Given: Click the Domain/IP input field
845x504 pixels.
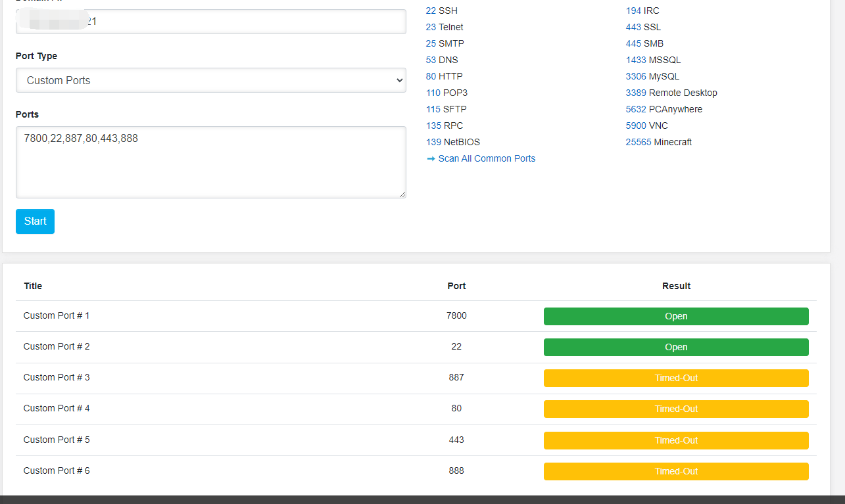Looking at the screenshot, I should coord(210,22).
